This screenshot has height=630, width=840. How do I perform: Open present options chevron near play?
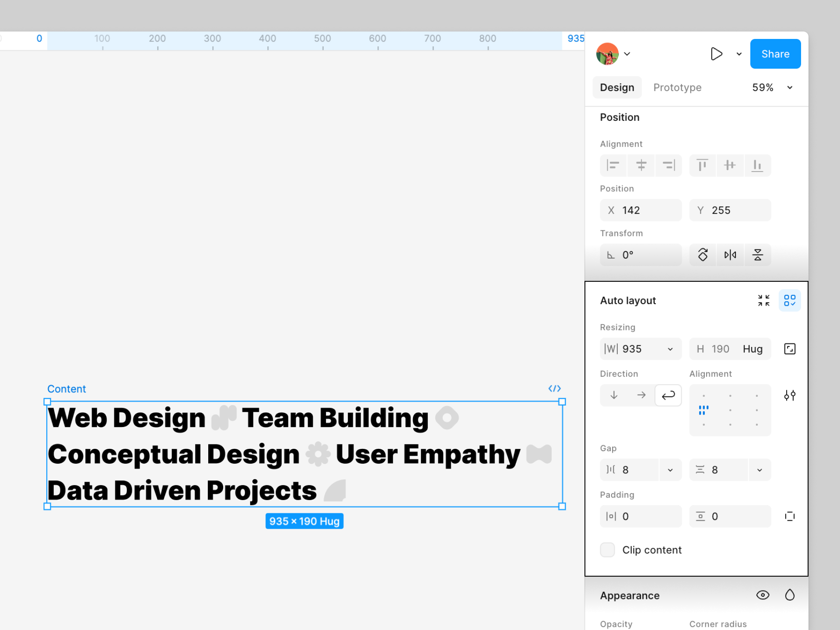[x=739, y=54]
